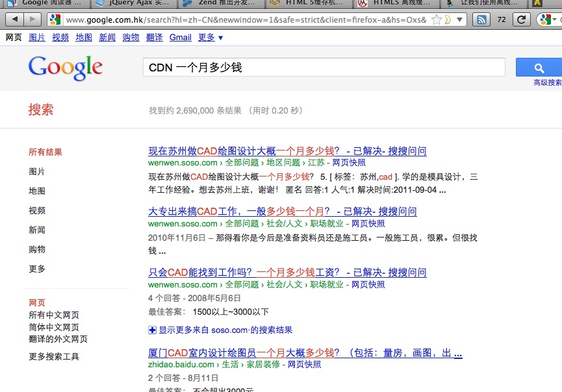Image resolution: width=562 pixels, height=392 pixels.
Task: Select 购物 filter in left sidebar
Action: 37,249
